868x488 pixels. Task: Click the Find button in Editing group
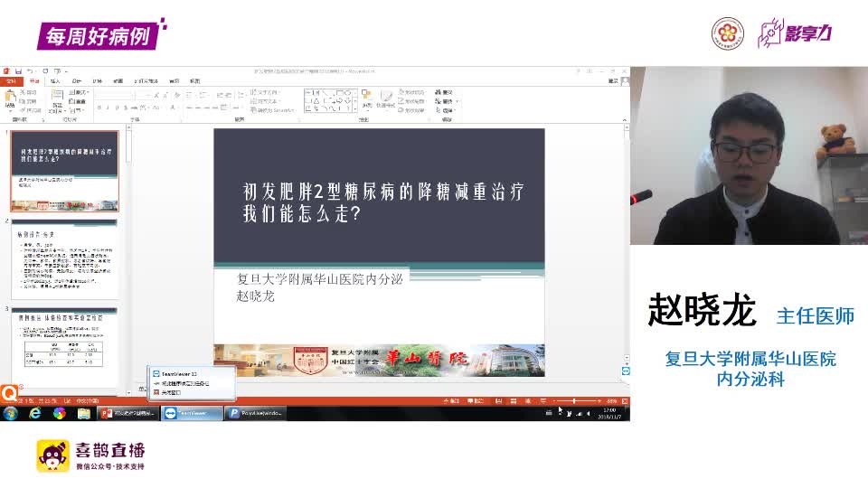444,92
